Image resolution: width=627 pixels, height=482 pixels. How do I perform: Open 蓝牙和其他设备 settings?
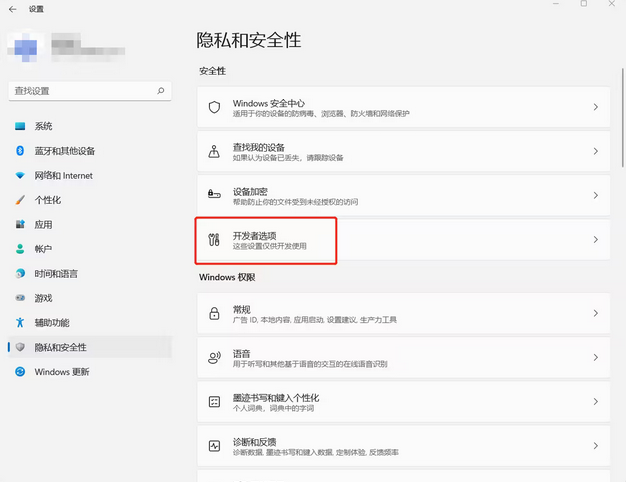click(90, 151)
